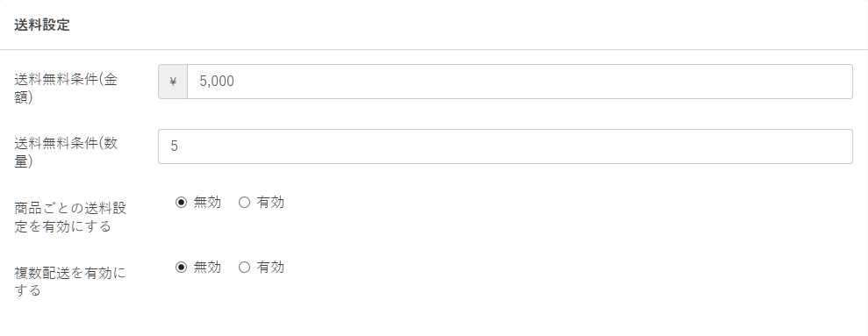Focus the 送料無料条件(金額) amount input field
The height and width of the screenshot is (336, 868).
point(520,82)
